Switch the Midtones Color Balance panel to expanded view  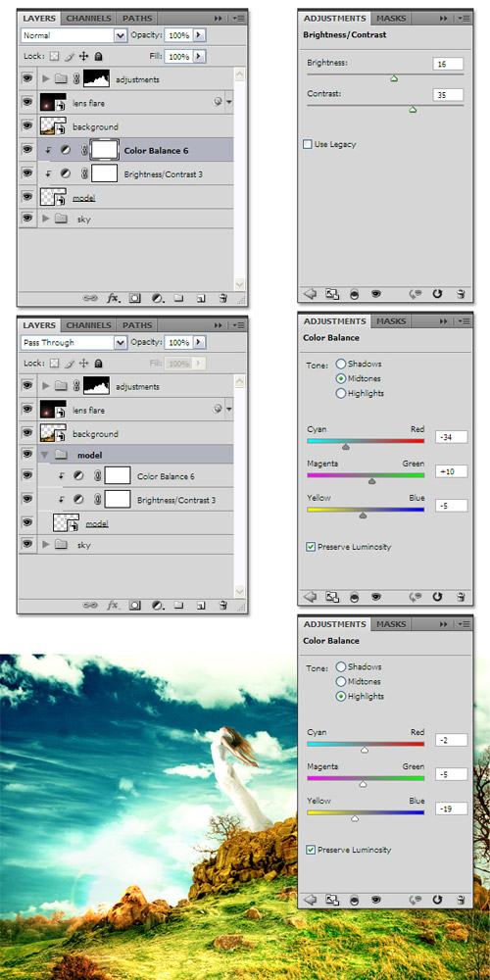(332, 597)
